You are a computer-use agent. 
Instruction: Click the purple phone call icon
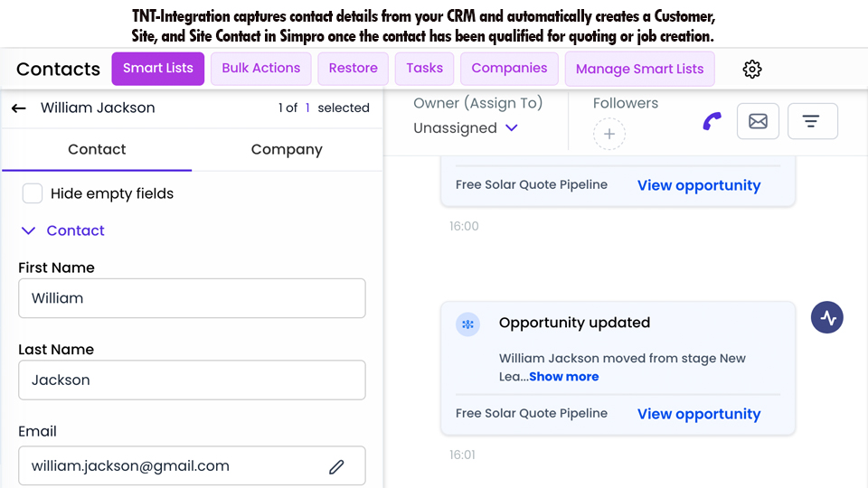pos(712,122)
